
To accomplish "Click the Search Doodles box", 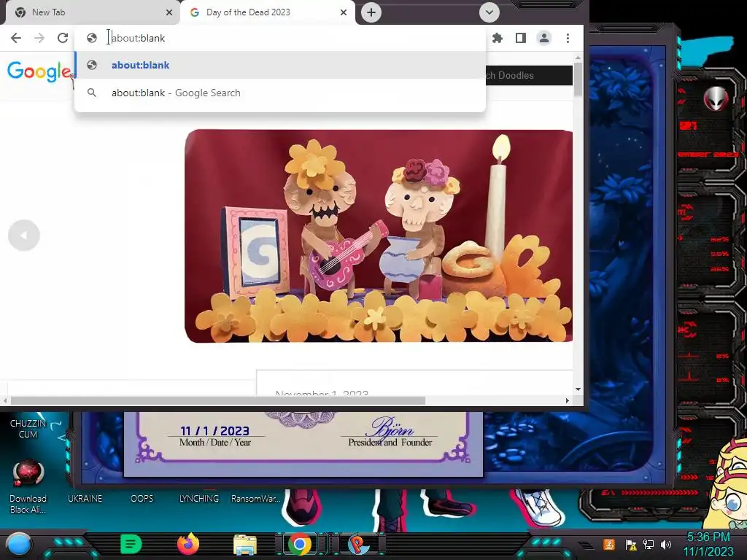I will [529, 75].
